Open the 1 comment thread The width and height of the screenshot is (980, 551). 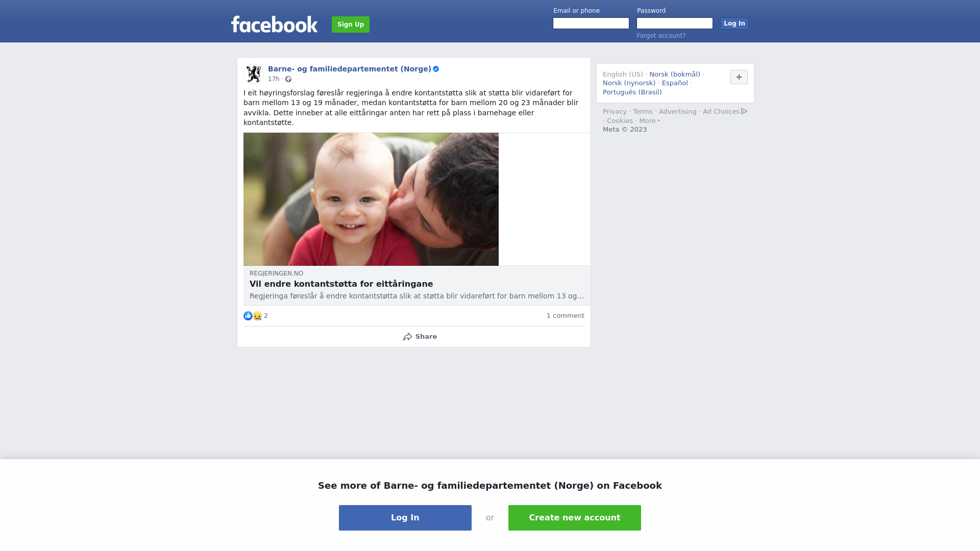(x=565, y=316)
